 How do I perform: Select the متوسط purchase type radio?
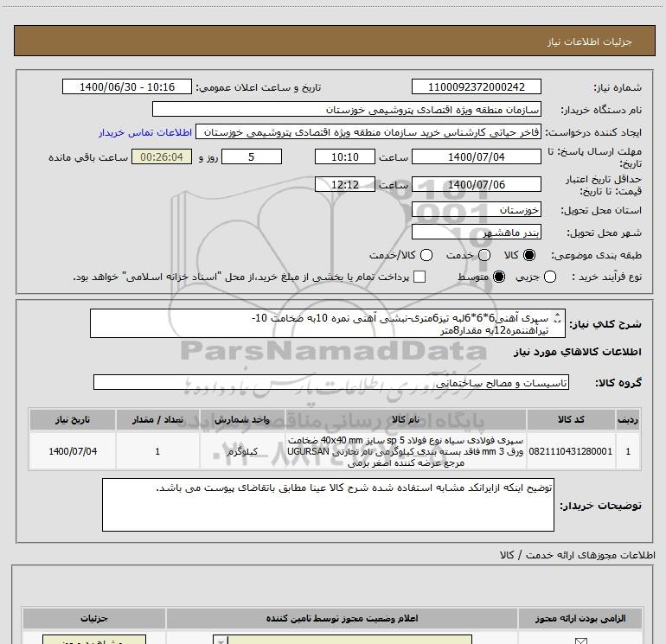coord(499,277)
